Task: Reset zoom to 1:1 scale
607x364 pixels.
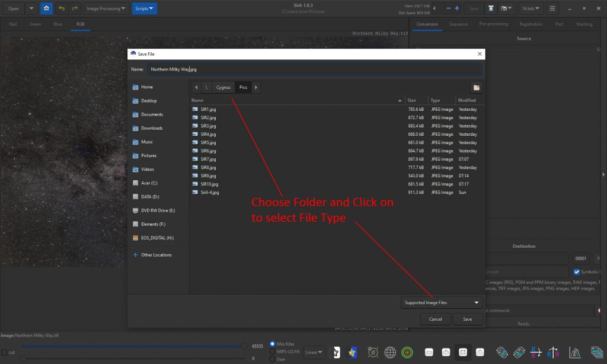Action: (x=480, y=352)
